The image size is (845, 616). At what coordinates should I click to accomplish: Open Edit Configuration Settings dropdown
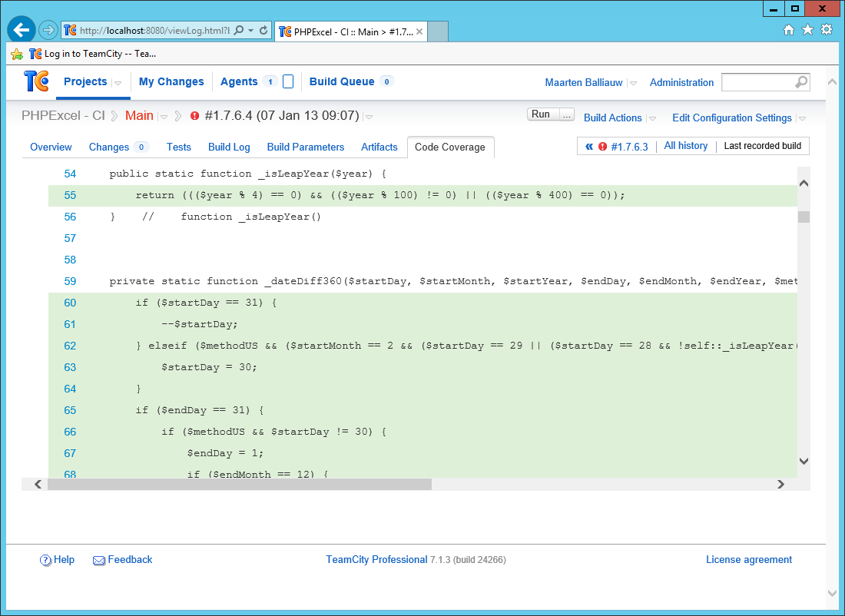(x=802, y=118)
